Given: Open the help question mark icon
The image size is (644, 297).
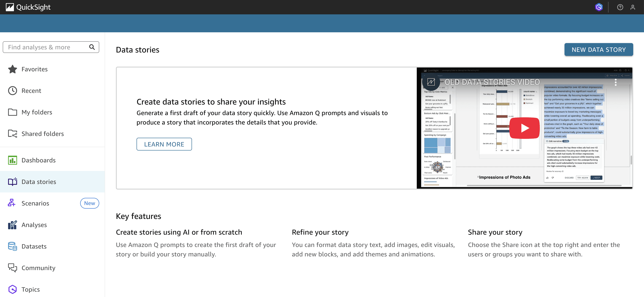Looking at the screenshot, I should pos(620,7).
